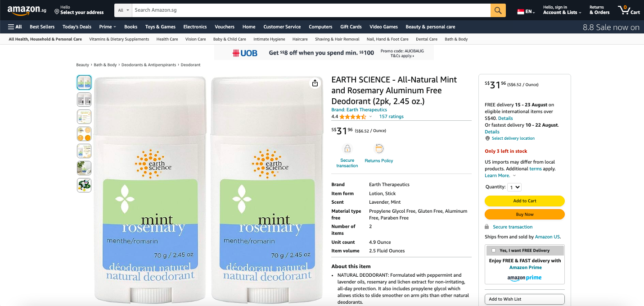The width and height of the screenshot is (644, 306).
Task: Open Account & Lists dropdown
Action: pos(562,10)
